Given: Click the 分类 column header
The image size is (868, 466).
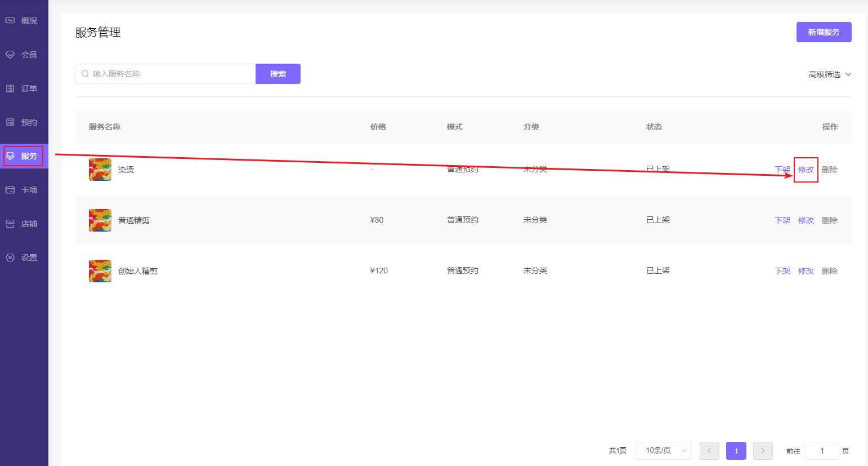Looking at the screenshot, I should pyautogui.click(x=531, y=127).
